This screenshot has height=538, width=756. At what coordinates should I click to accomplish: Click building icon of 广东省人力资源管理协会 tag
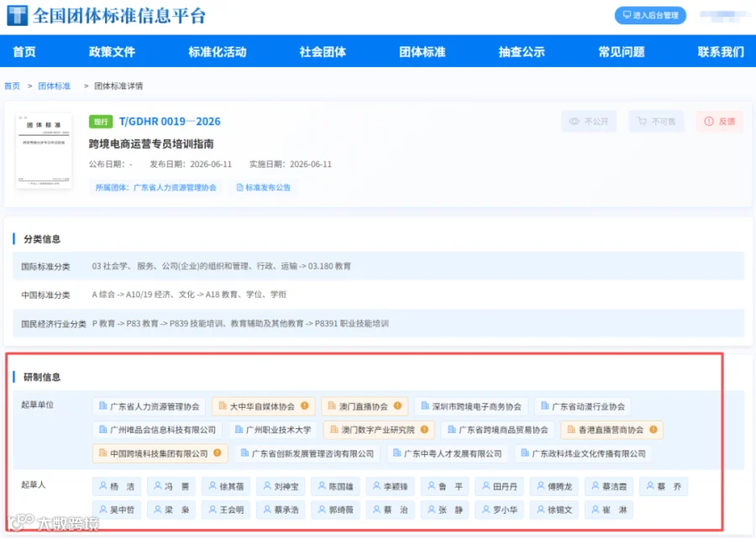click(x=102, y=405)
